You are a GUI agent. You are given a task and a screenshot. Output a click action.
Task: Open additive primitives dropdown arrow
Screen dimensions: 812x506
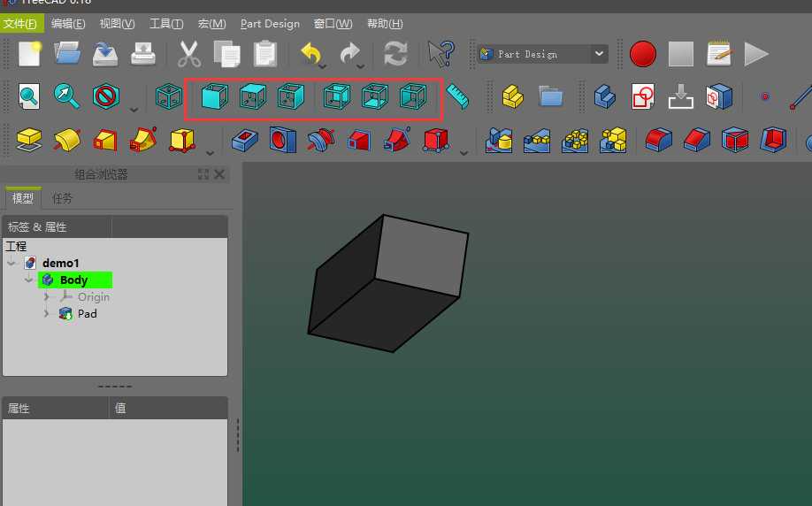coord(210,153)
